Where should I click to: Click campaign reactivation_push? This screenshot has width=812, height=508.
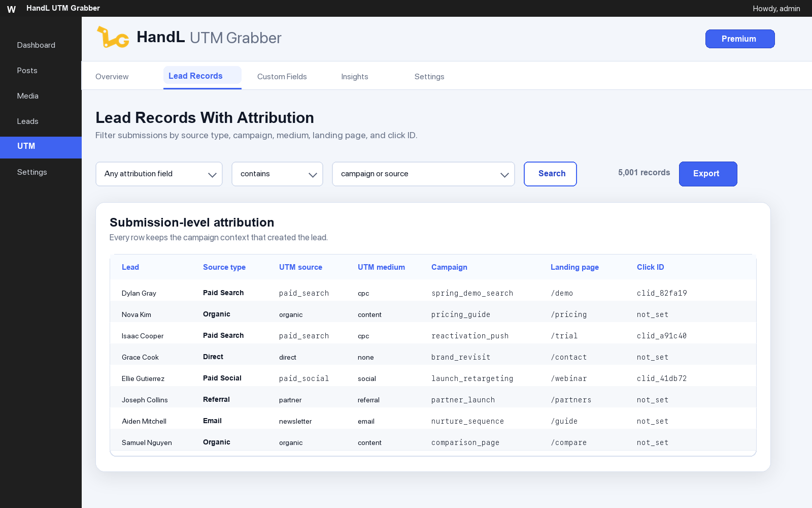pos(470,336)
